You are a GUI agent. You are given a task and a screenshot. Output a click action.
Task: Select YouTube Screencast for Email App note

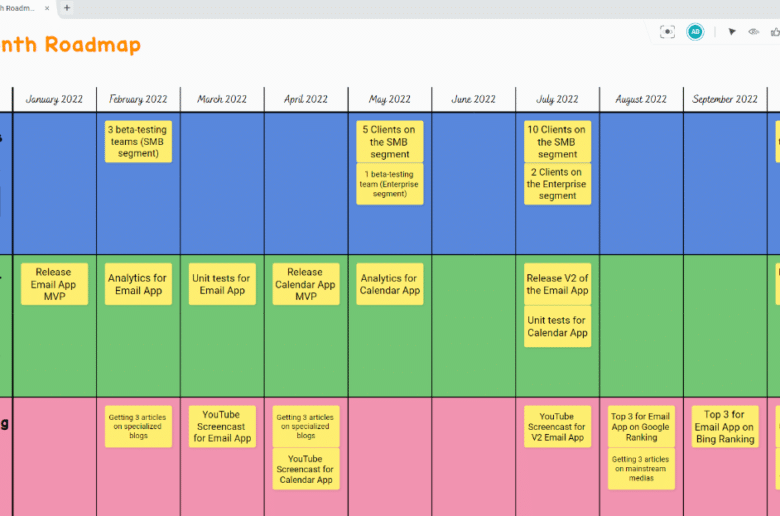[x=221, y=427]
